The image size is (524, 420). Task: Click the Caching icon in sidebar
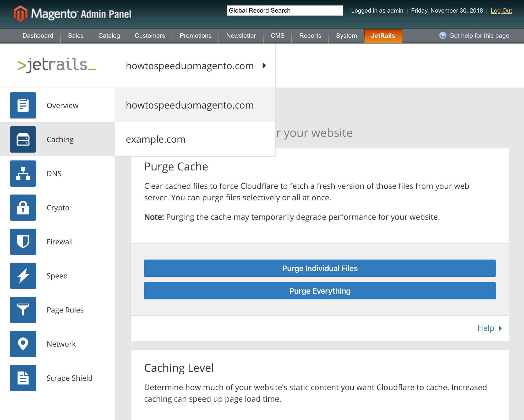(x=23, y=139)
